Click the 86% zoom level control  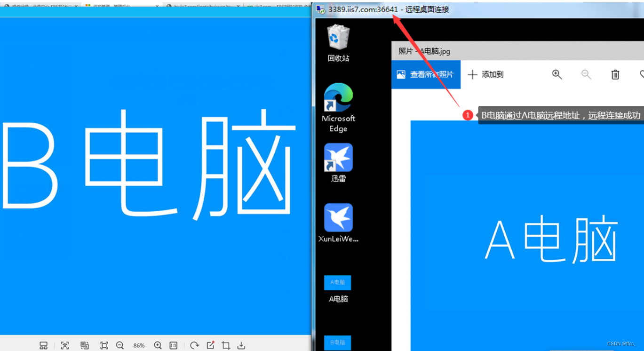tap(139, 345)
